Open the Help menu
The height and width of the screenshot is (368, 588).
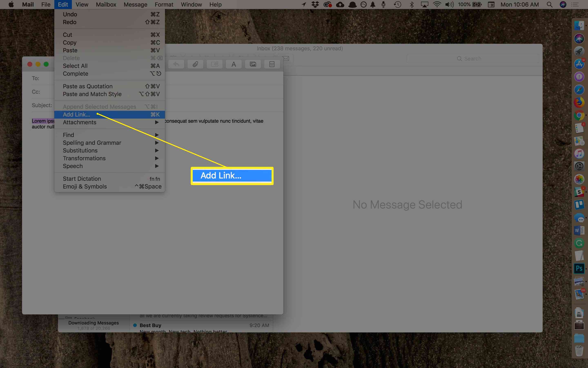point(215,4)
